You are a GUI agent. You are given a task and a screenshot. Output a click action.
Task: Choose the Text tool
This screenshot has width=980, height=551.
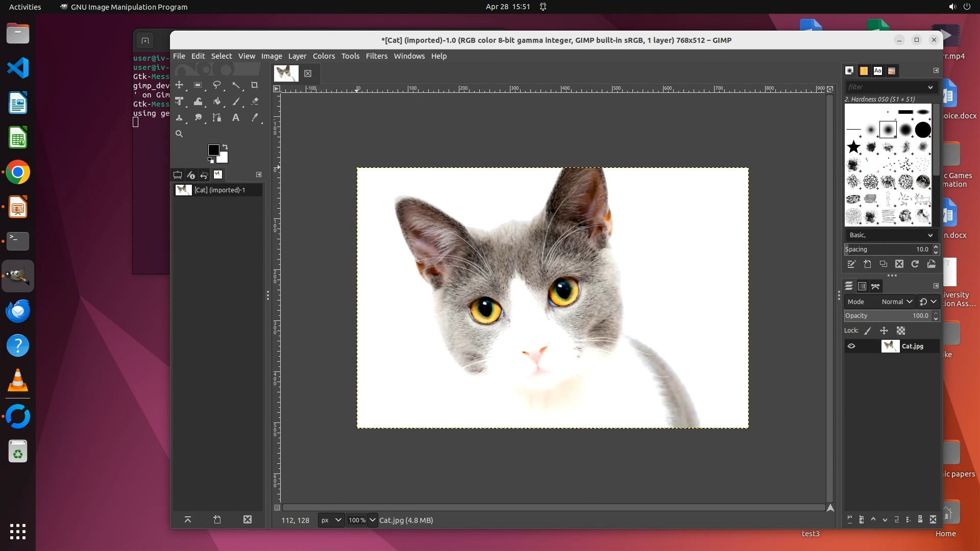(235, 118)
